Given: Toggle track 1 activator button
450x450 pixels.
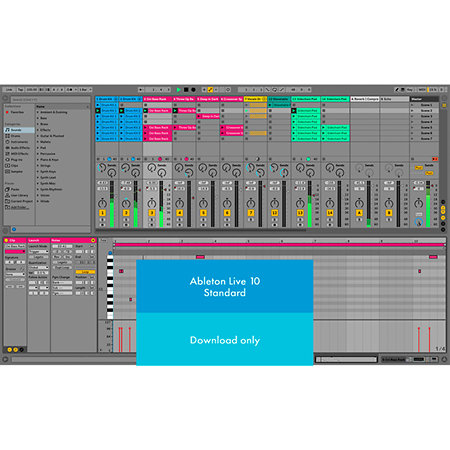Looking at the screenshot, I should tap(102, 213).
